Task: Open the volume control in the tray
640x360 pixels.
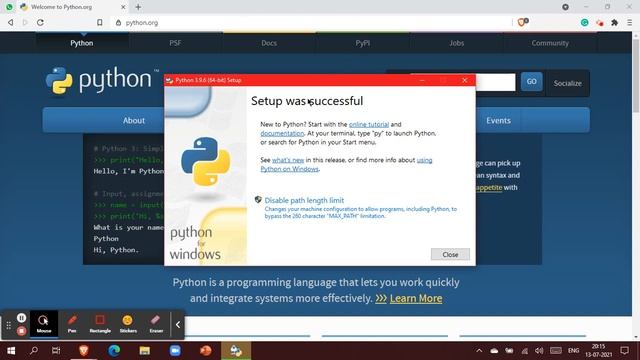Action: 539,351
